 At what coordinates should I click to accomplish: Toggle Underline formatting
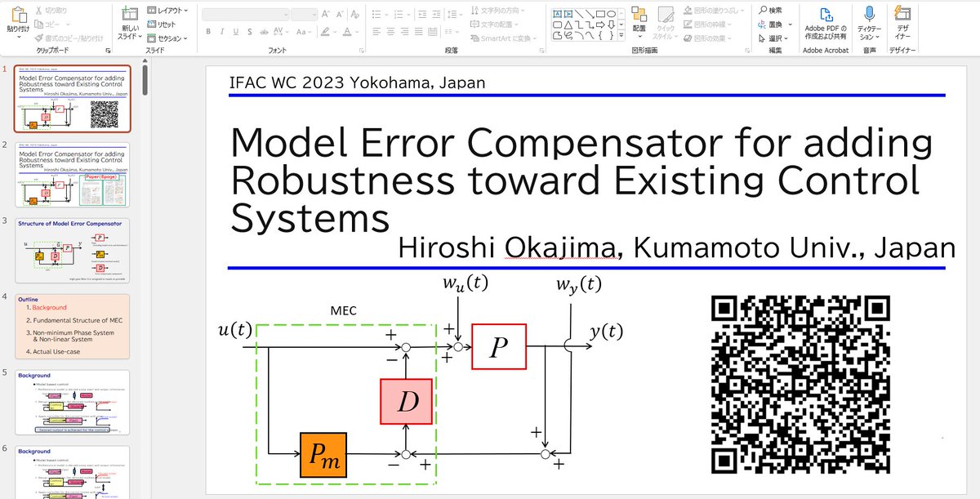236,31
